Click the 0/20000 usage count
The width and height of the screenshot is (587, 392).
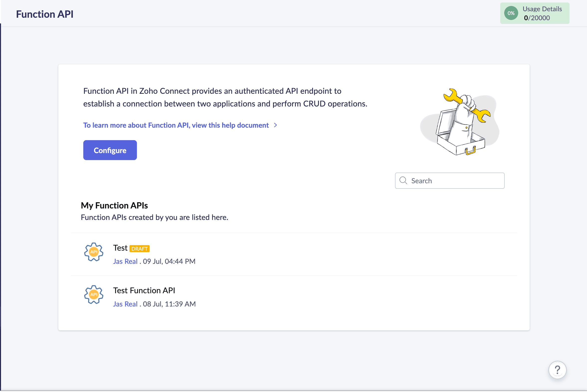(537, 18)
